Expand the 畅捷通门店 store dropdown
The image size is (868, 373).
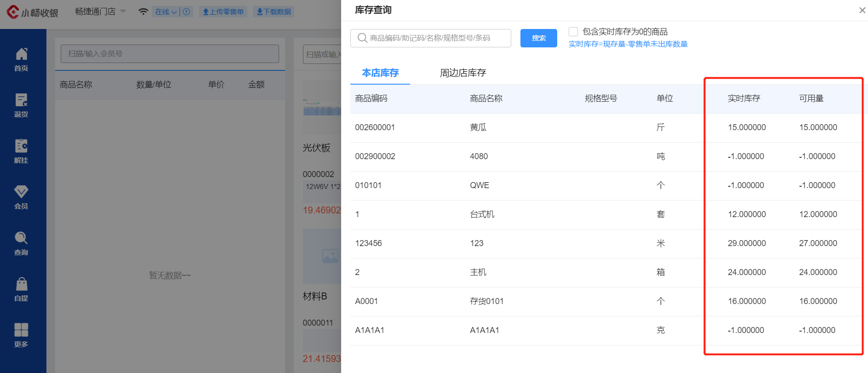pyautogui.click(x=100, y=11)
